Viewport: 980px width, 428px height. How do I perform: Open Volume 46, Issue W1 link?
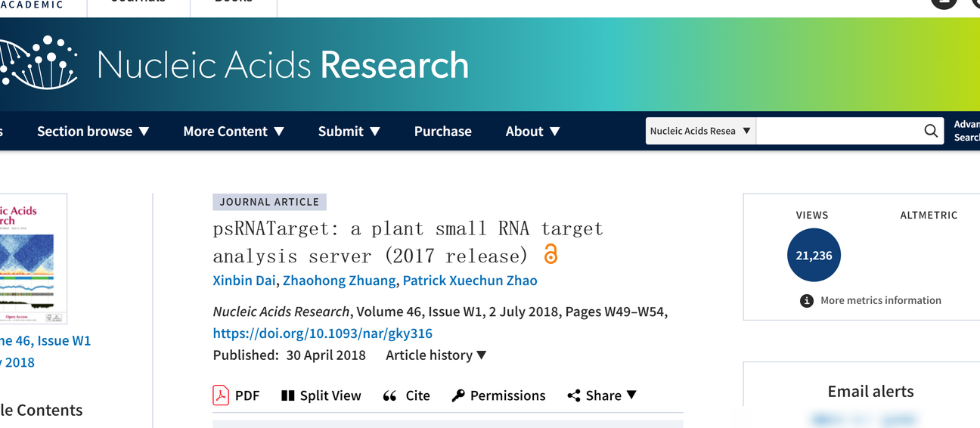tap(45, 340)
